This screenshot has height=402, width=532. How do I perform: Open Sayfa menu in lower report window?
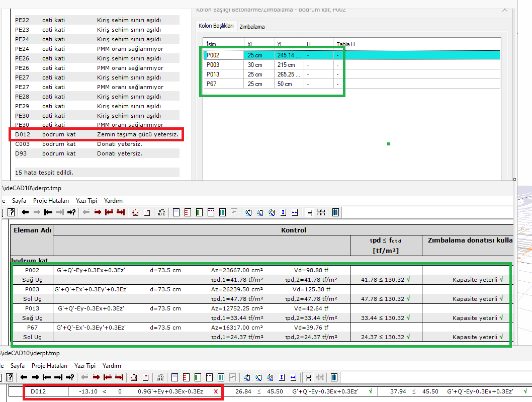18,366
